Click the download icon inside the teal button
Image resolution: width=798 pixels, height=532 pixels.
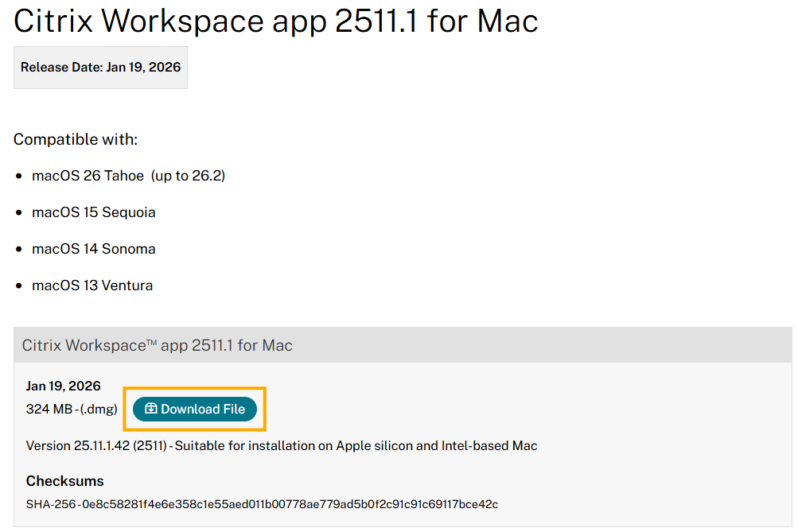[x=151, y=409]
